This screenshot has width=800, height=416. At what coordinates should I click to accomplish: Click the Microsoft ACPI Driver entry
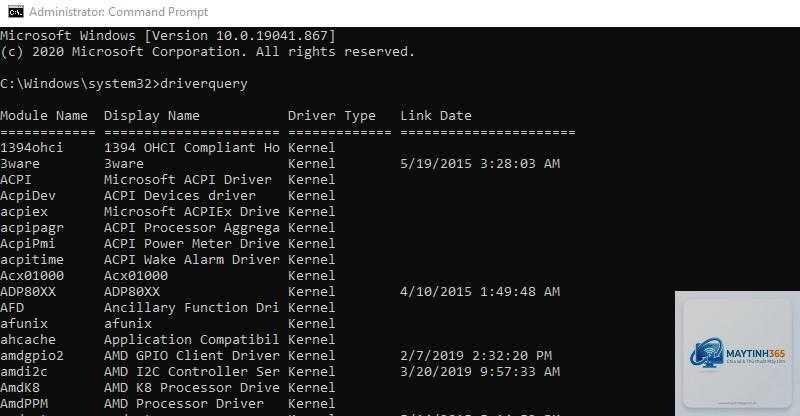(x=188, y=180)
